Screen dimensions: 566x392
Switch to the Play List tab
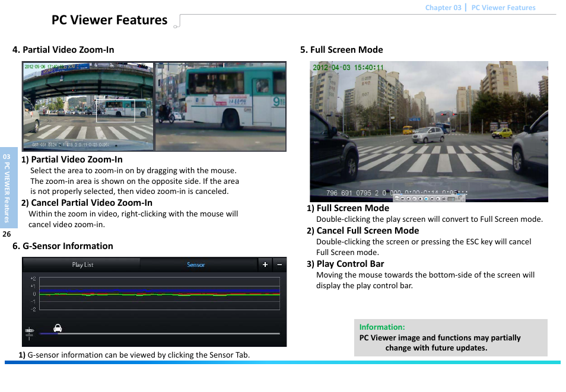(x=82, y=264)
